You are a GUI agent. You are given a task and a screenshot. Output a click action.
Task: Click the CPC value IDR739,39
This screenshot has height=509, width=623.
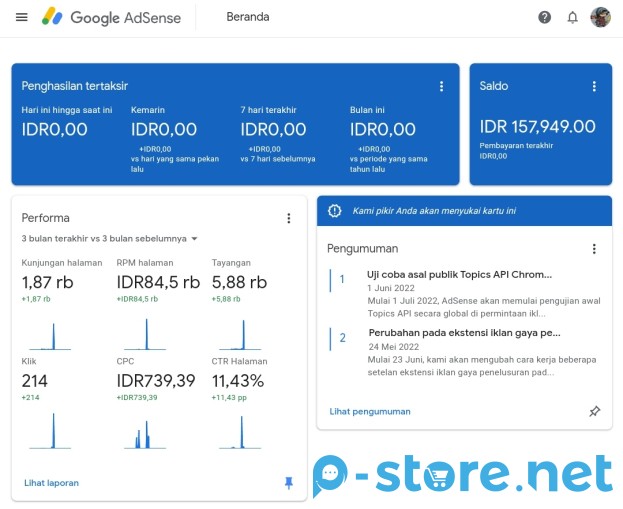[156, 381]
